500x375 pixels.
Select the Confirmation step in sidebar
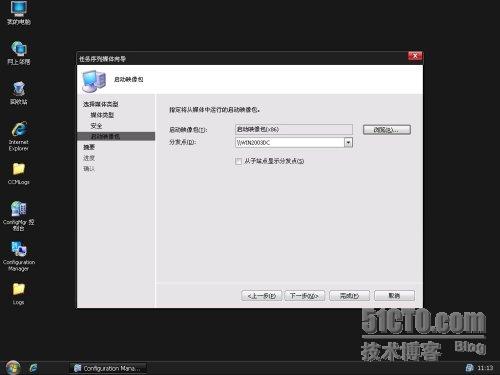pos(89,169)
